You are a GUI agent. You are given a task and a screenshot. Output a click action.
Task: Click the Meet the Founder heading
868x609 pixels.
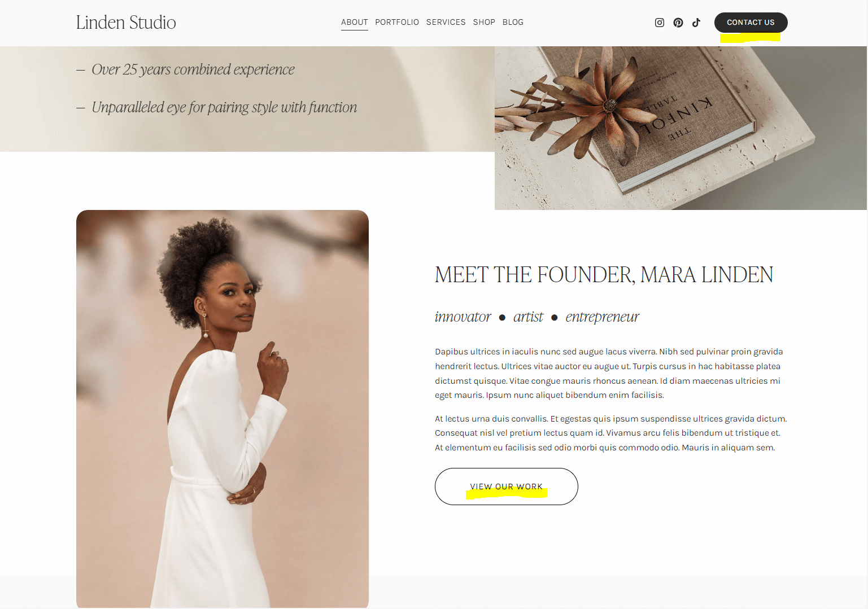(x=604, y=275)
